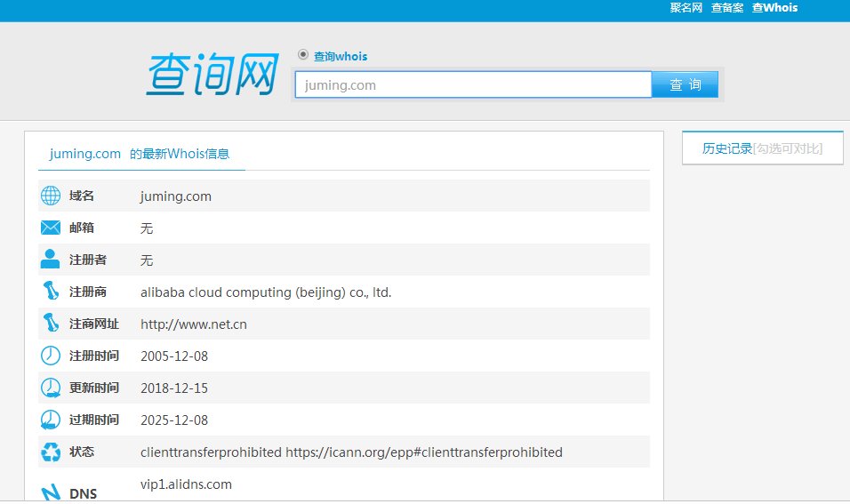The image size is (850, 504).
Task: Click the 无 value in 注册者 row
Action: tap(147, 260)
